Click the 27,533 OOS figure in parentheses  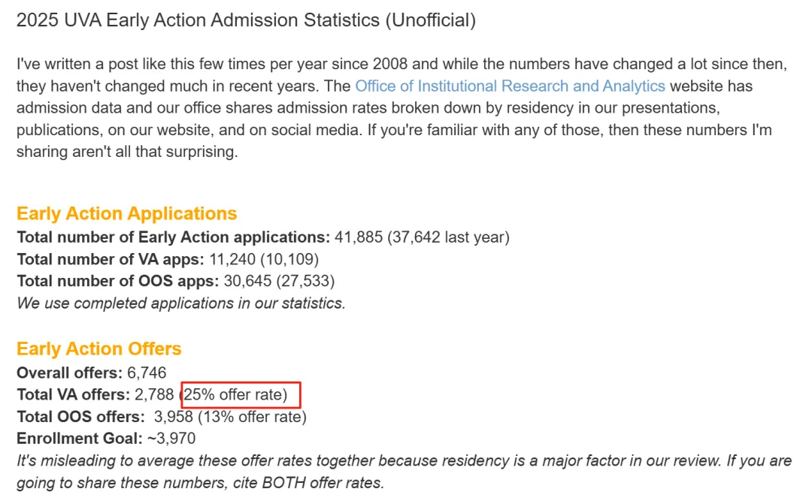[x=305, y=281]
